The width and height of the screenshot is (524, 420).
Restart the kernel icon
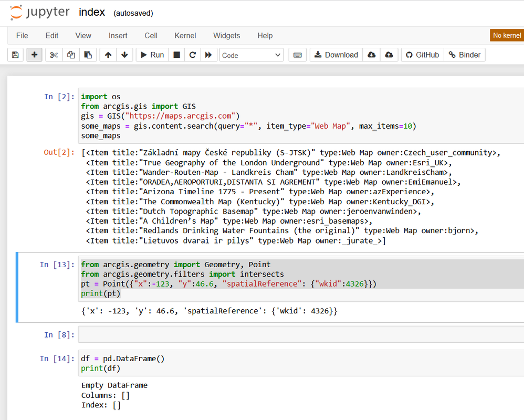[x=193, y=55]
